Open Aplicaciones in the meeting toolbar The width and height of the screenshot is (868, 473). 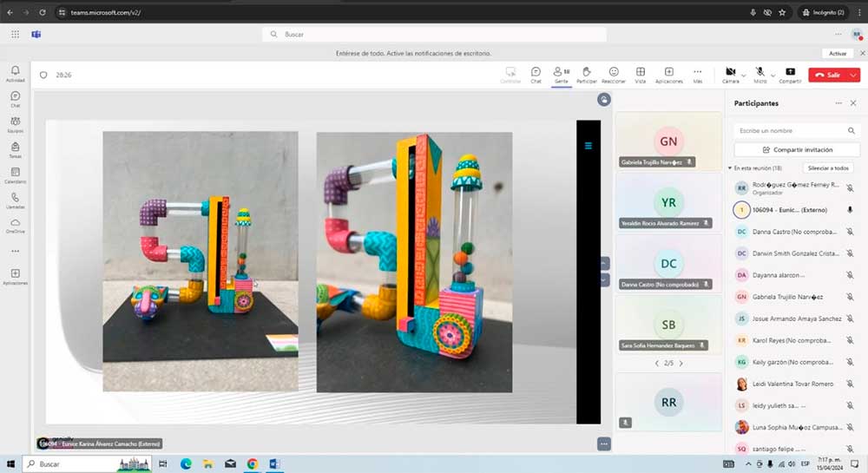[x=668, y=74]
